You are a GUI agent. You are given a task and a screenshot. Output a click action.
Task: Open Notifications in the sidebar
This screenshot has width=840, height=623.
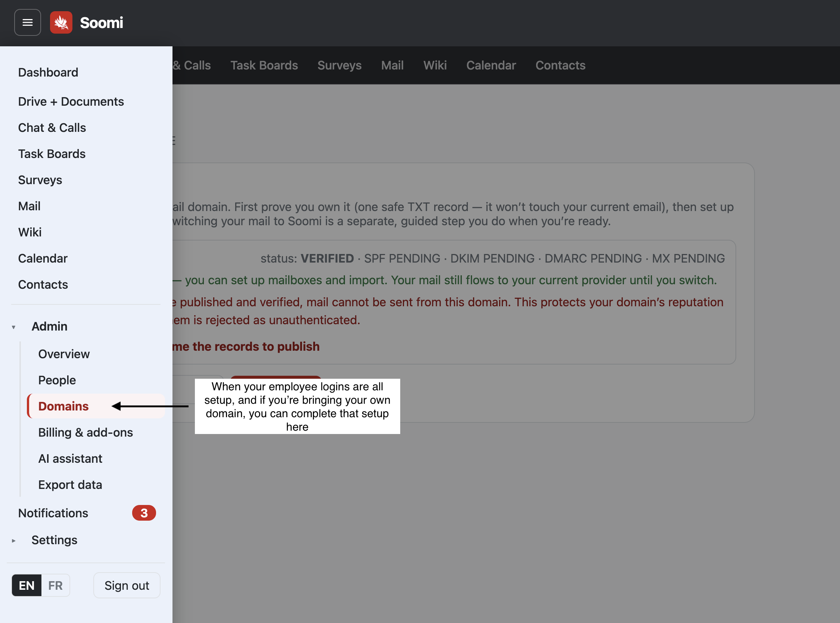pyautogui.click(x=53, y=513)
